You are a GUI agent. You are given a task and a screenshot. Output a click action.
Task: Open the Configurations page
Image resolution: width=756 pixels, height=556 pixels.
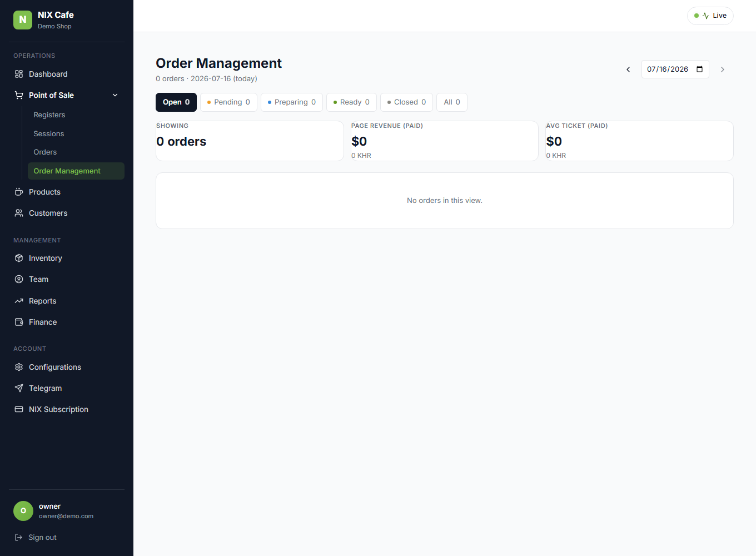pyautogui.click(x=67, y=367)
